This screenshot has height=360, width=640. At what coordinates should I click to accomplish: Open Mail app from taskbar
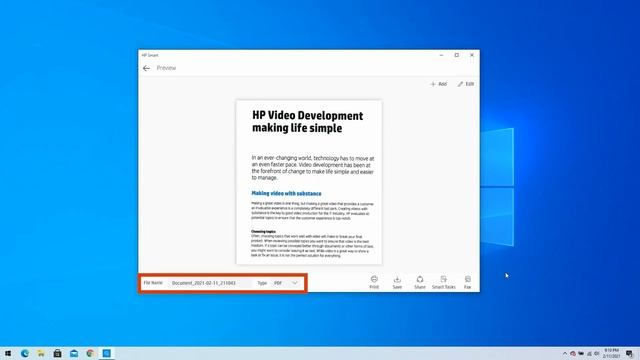74,353
